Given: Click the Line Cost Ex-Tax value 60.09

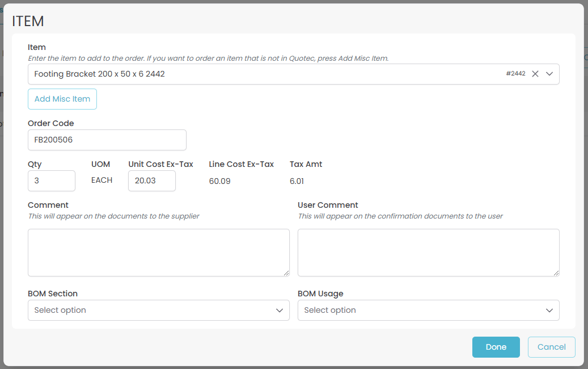Looking at the screenshot, I should click(x=220, y=181).
